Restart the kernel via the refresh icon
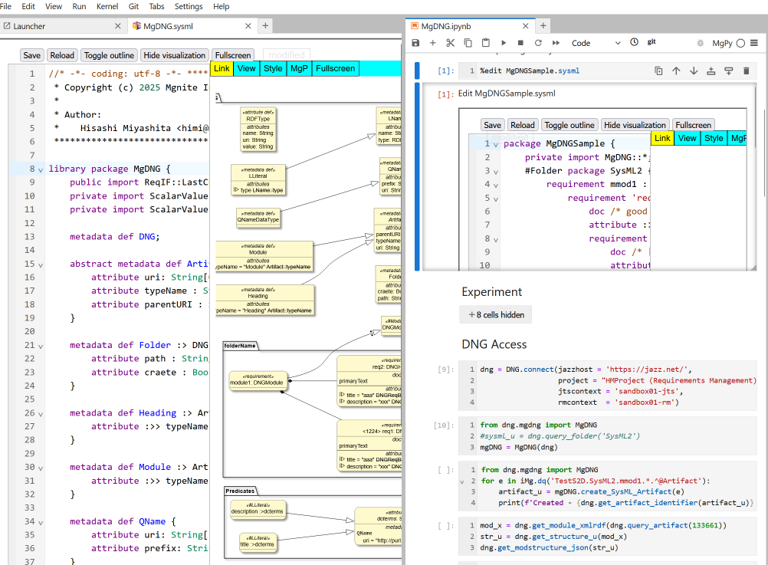 538,43
